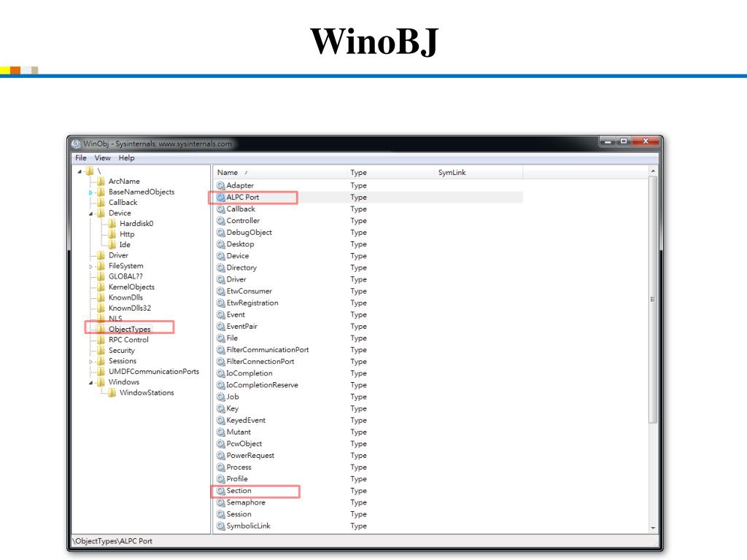Select KernelObjects in the tree
The width and height of the screenshot is (747, 560).
point(131,287)
